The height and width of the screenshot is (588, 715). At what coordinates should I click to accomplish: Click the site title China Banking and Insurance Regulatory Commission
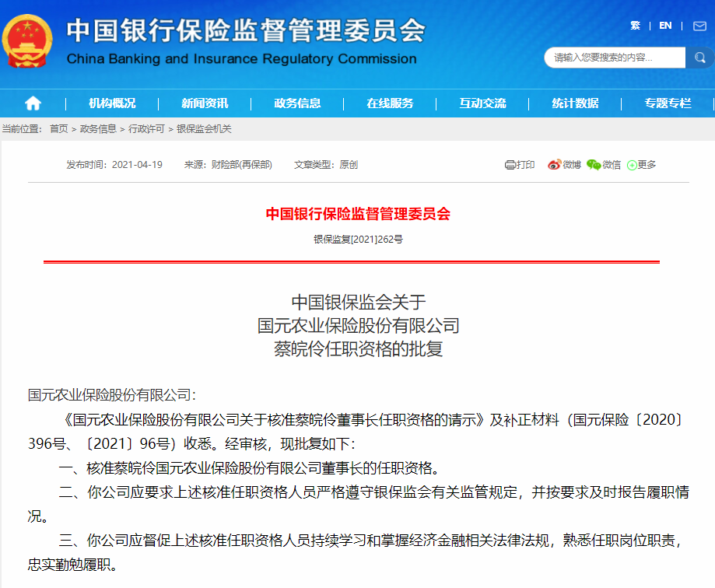pyautogui.click(x=242, y=59)
